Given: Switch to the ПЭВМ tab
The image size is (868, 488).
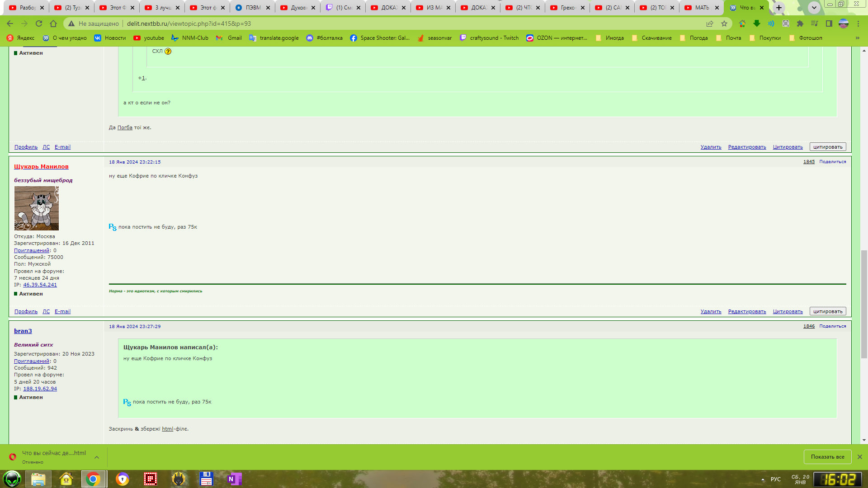Looking at the screenshot, I should click(252, 8).
